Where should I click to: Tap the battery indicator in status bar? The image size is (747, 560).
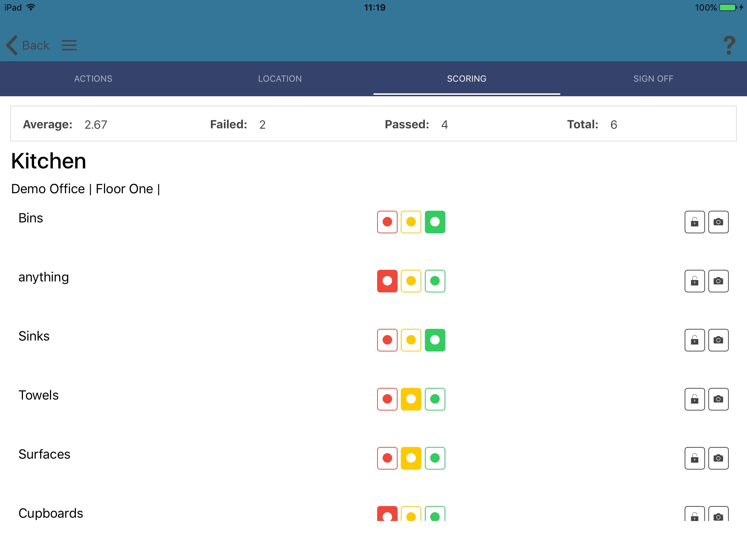[x=728, y=7]
